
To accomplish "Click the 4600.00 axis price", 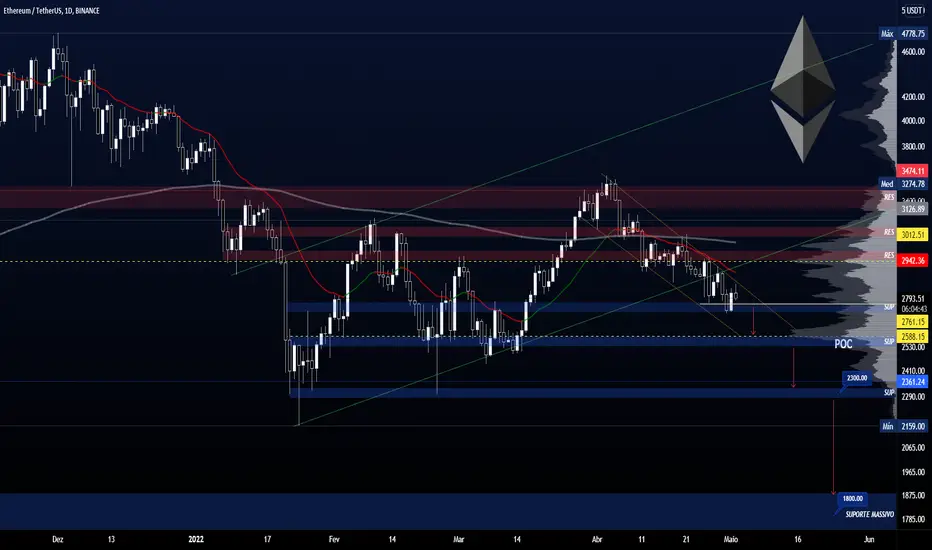I will 913,52.
